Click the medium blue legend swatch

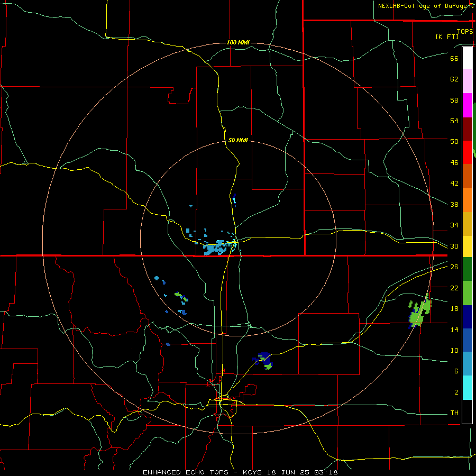click(x=467, y=340)
